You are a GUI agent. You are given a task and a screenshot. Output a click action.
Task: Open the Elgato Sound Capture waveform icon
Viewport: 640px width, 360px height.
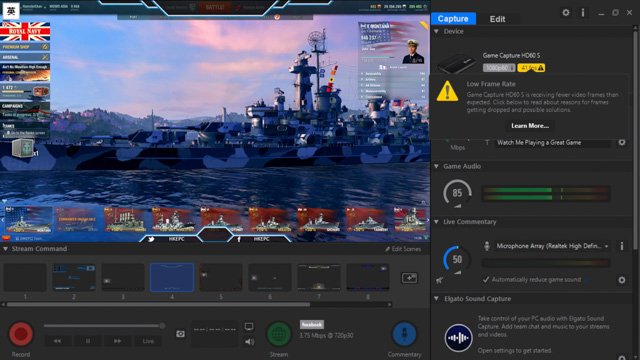point(458,338)
